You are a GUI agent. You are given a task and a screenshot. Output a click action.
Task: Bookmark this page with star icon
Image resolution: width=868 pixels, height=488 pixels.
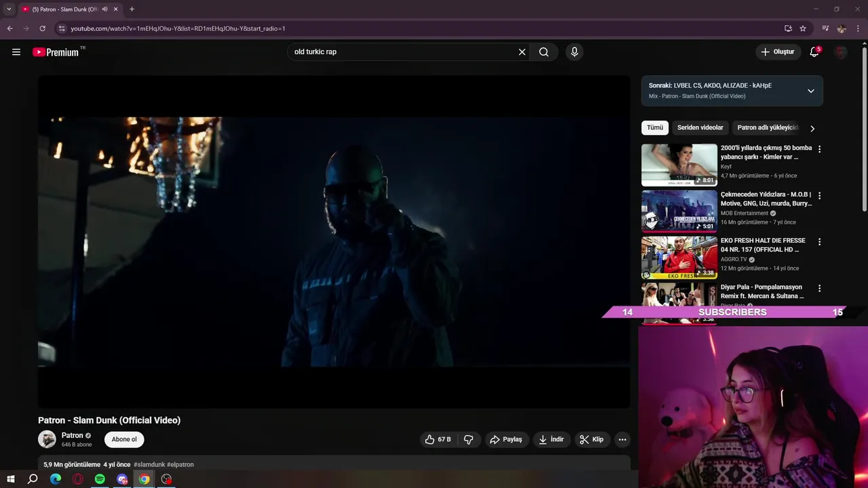[x=803, y=28]
